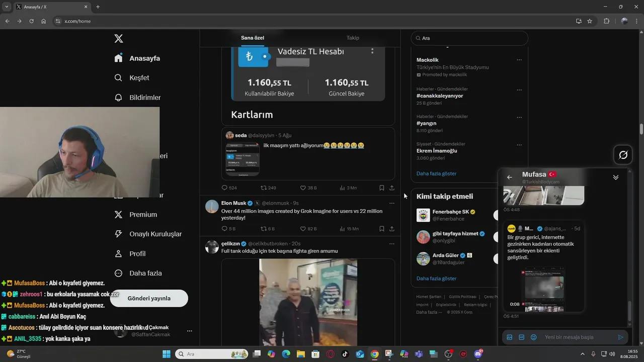This screenshot has width=644, height=362.
Task: Go back in Mufasa chat panel
Action: pyautogui.click(x=510, y=177)
